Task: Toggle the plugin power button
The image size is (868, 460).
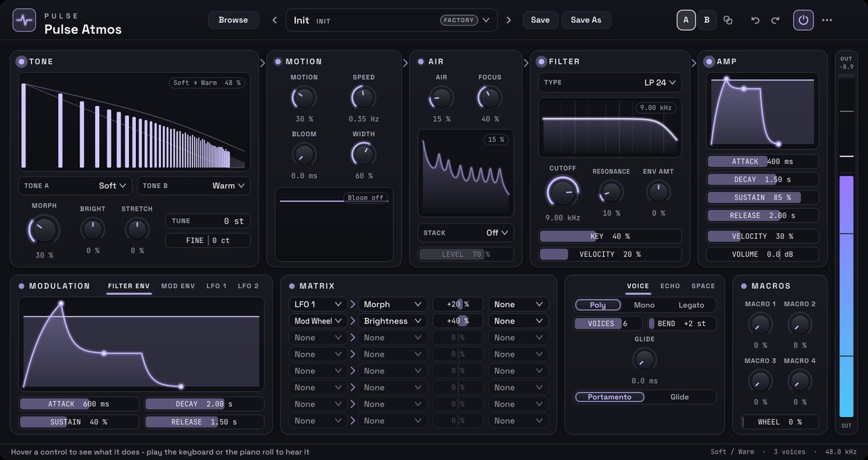Action: pyautogui.click(x=804, y=20)
